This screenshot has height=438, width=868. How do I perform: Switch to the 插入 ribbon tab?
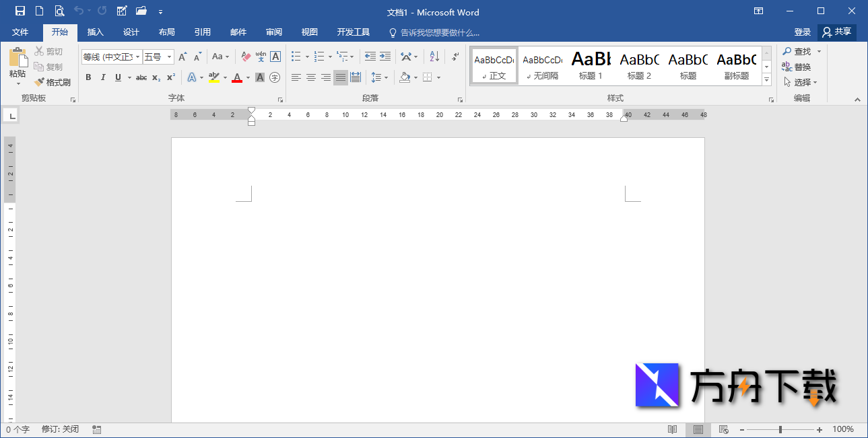pos(95,32)
